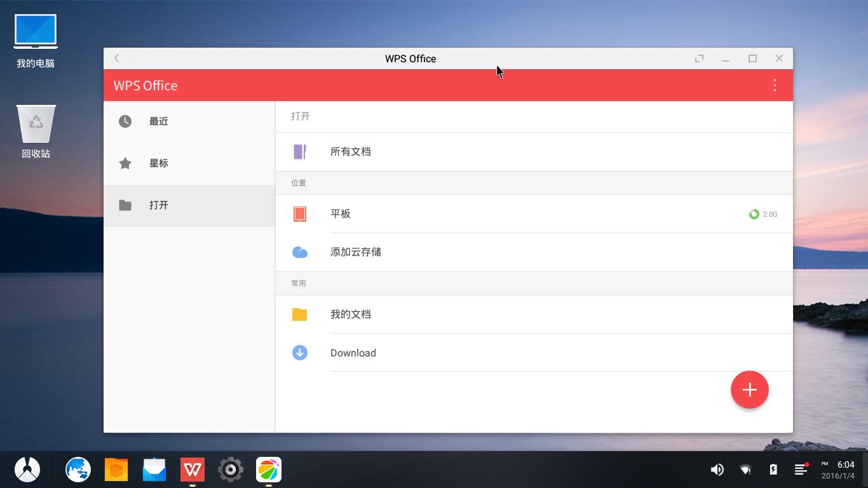Open the three-dot overflow menu in WPS Office
This screenshot has width=868, height=488.
coord(775,85)
